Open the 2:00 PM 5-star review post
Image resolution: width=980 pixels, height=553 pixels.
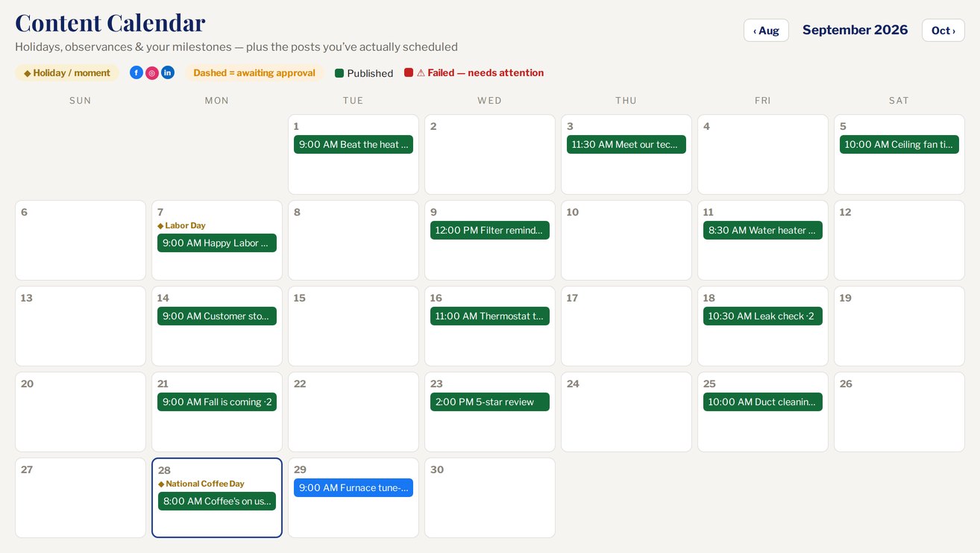click(490, 402)
